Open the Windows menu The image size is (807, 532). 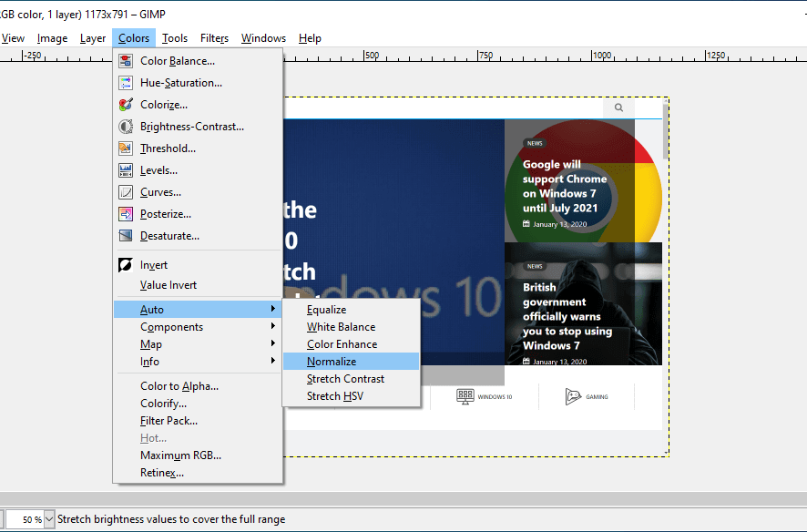263,38
